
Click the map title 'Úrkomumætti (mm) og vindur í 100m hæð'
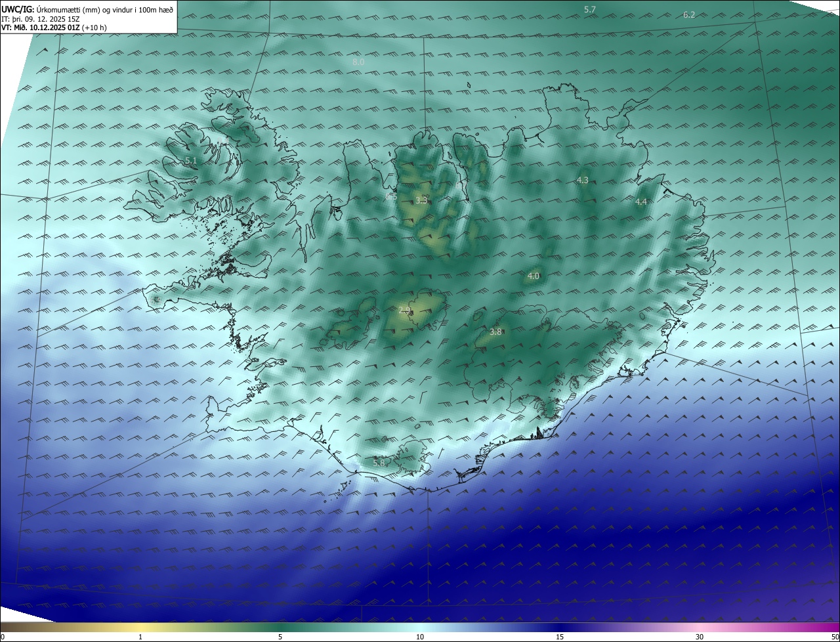click(x=104, y=9)
